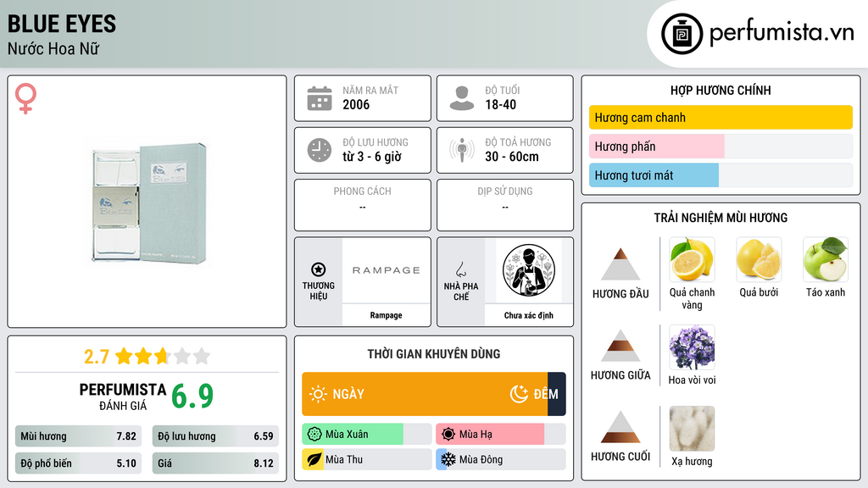Viewport: 868px width, 488px height.
Task: Click the Hương cuối base-note pyramid icon
Action: (x=620, y=427)
